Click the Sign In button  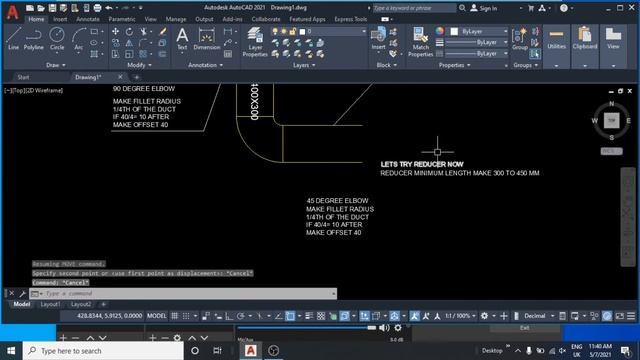click(x=484, y=8)
